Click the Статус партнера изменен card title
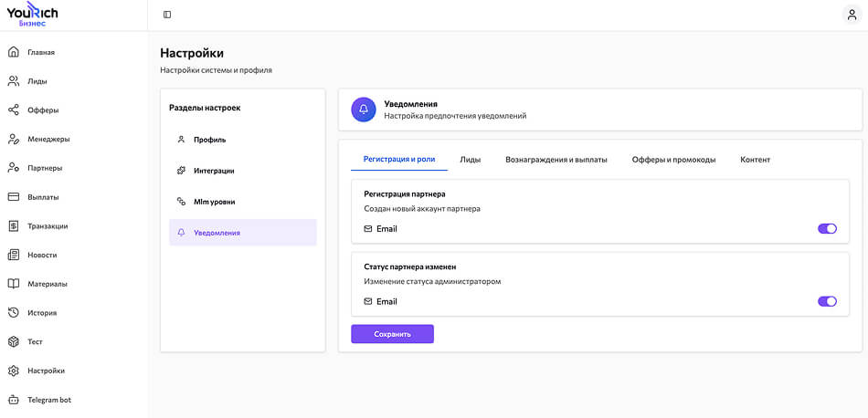 (x=409, y=266)
